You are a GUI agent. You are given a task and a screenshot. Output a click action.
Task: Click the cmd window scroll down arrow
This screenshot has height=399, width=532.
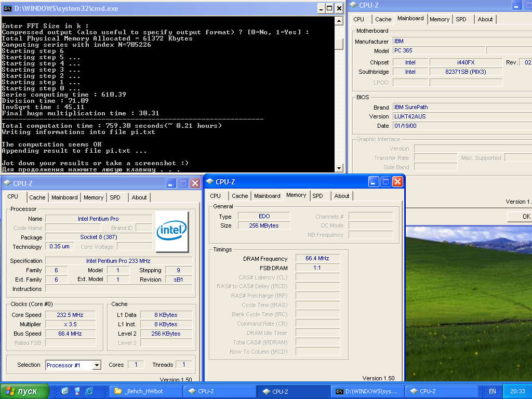pos(339,168)
